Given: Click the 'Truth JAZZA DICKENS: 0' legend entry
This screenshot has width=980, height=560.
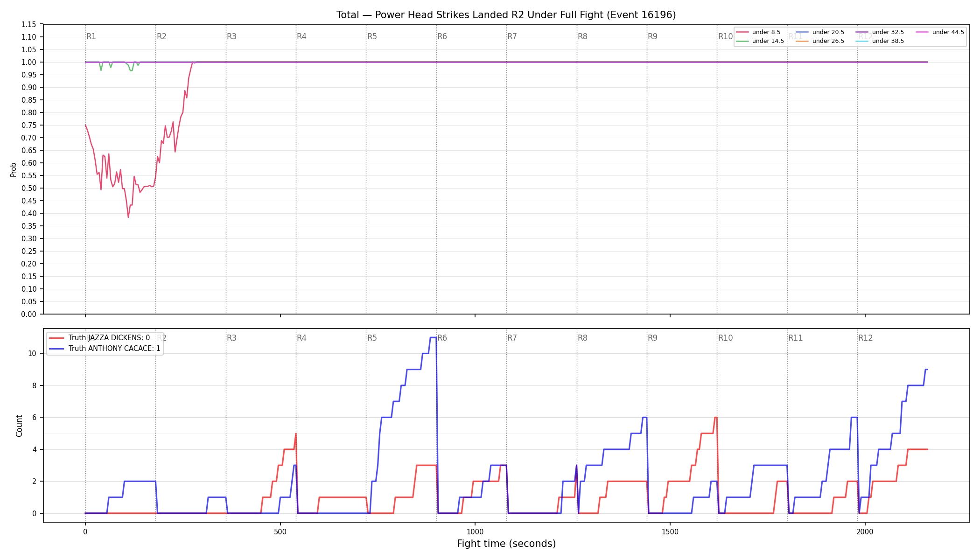Looking at the screenshot, I should (99, 338).
